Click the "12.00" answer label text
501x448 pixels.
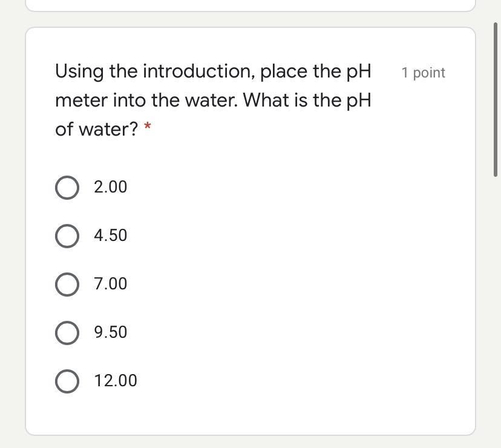[116, 381]
